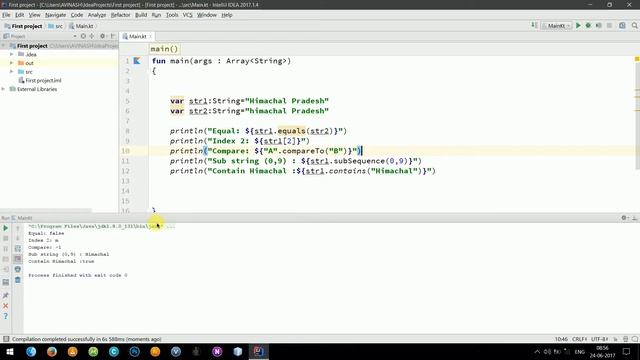
Task: Open the Build menu
Action: point(141,15)
